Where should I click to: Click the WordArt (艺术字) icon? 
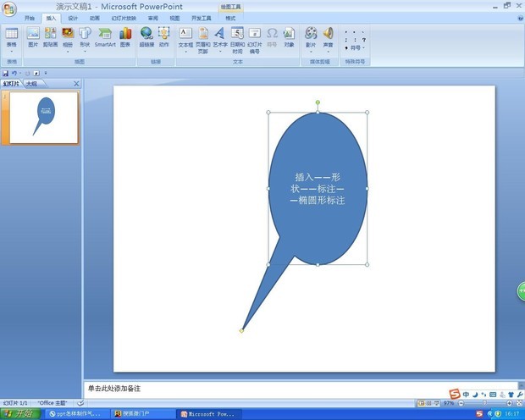coord(220,37)
